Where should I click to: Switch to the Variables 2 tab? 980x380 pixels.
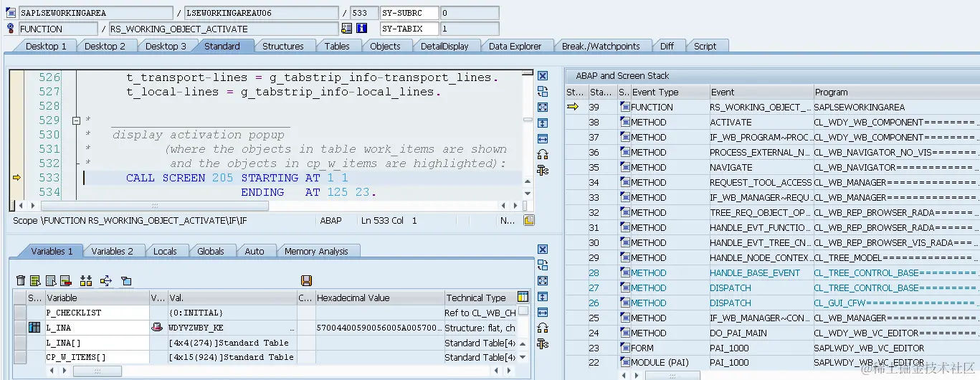click(113, 251)
